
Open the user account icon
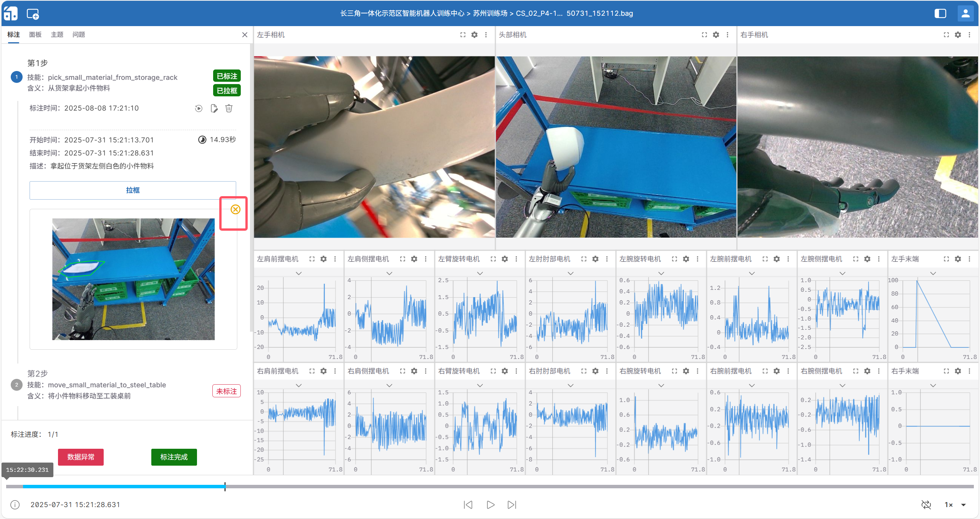pos(965,13)
